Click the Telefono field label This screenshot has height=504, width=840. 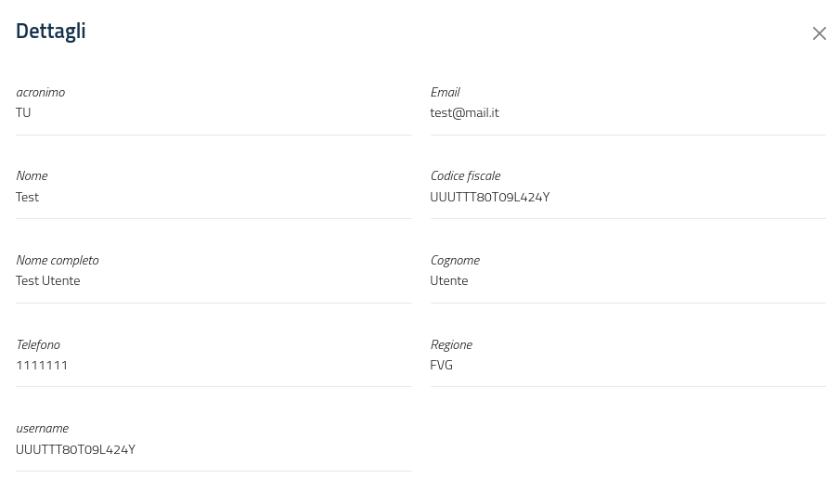(38, 344)
